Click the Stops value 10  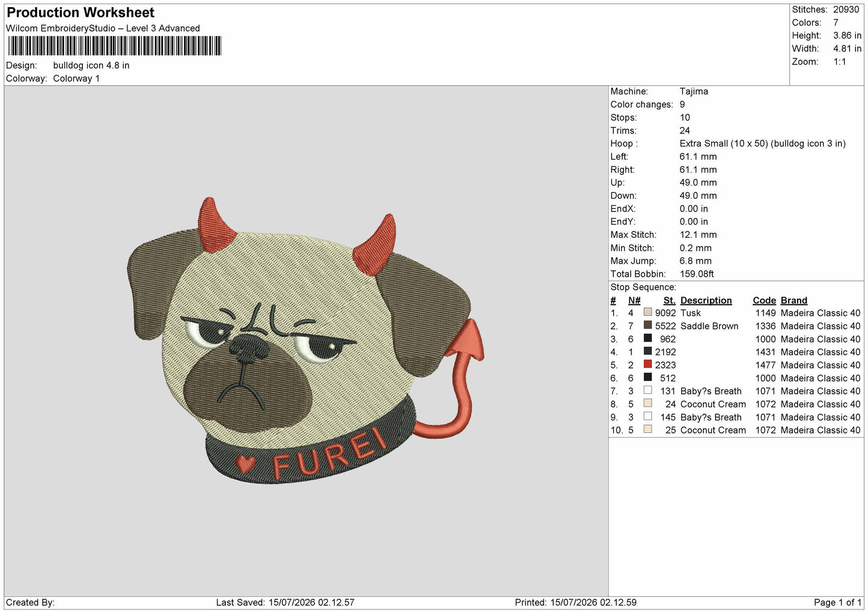685,118
